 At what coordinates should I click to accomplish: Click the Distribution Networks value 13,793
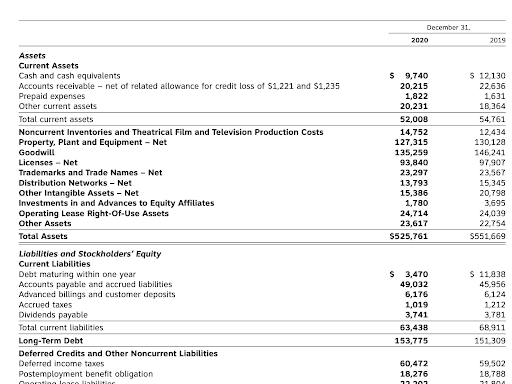pyautogui.click(x=414, y=183)
